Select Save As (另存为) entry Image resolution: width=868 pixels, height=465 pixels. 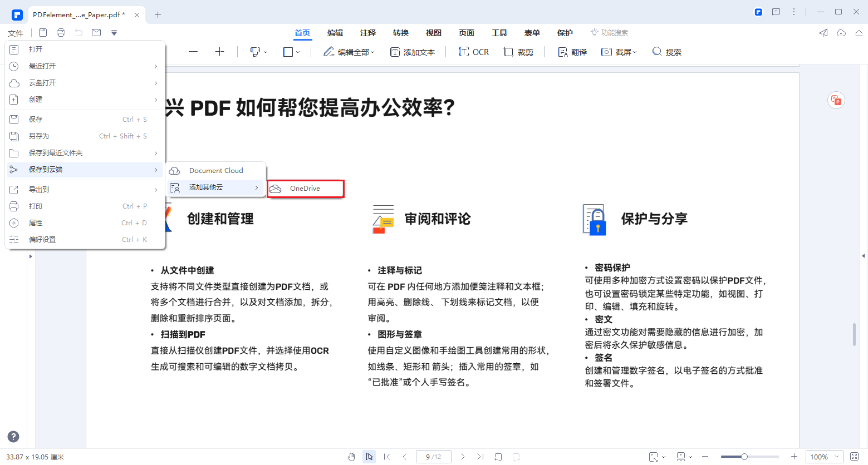tap(85, 136)
